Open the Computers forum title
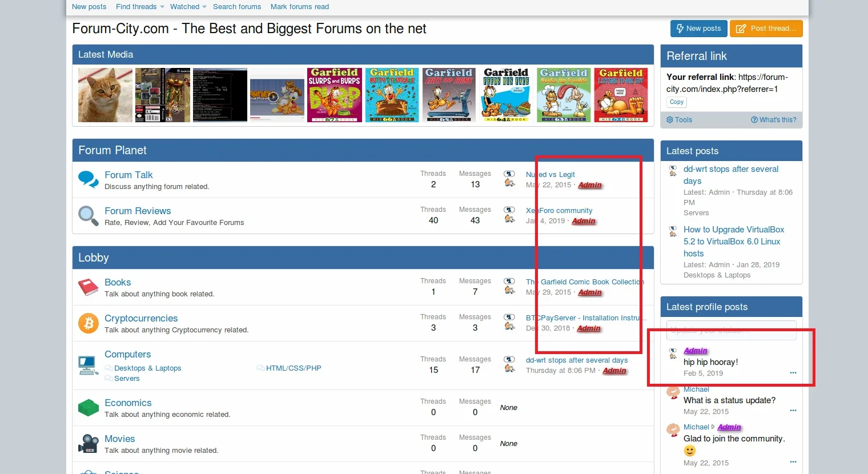Image resolution: width=868 pixels, height=474 pixels. [x=128, y=354]
